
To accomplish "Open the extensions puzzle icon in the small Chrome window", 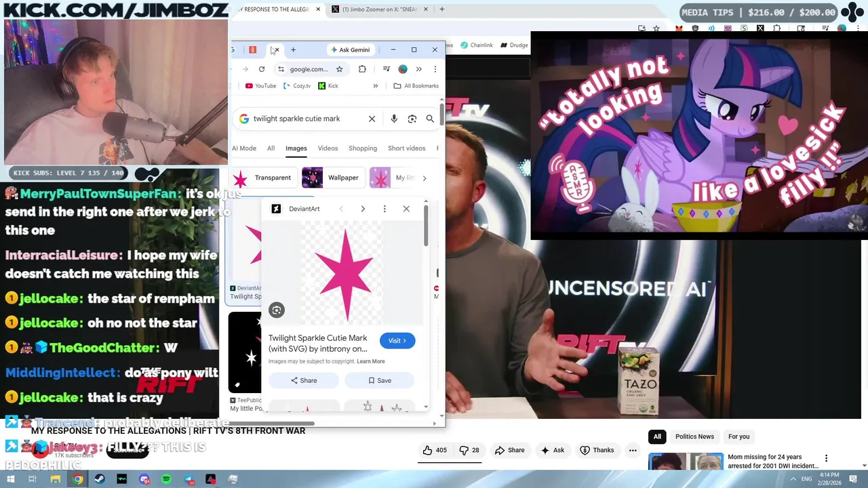I will tap(362, 69).
